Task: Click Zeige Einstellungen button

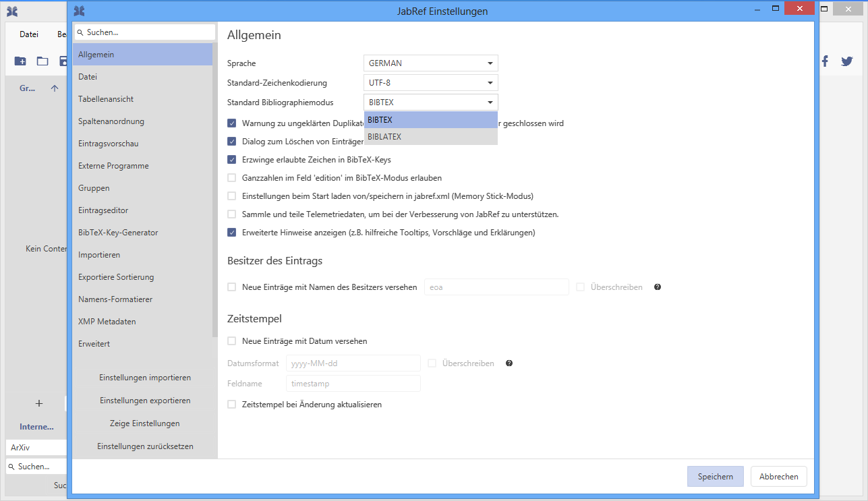Action: [145, 423]
